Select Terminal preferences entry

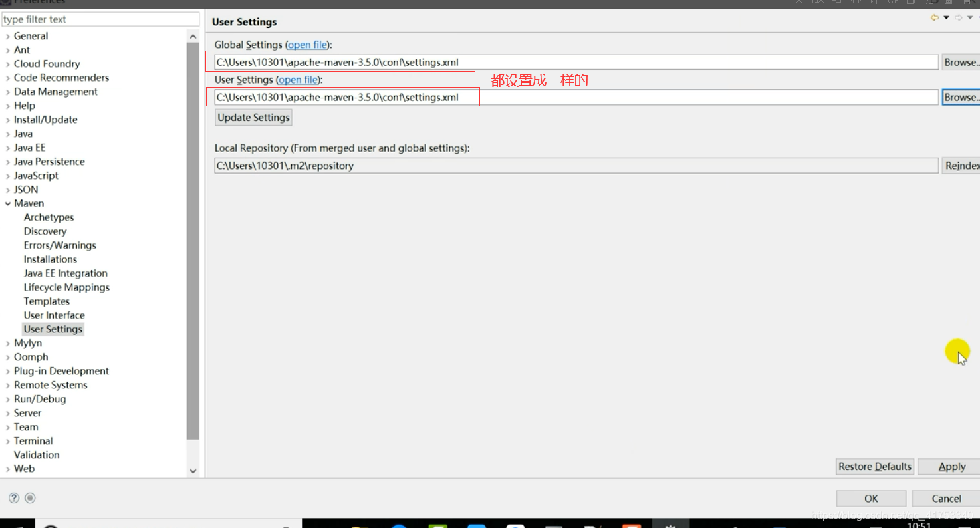tap(33, 441)
